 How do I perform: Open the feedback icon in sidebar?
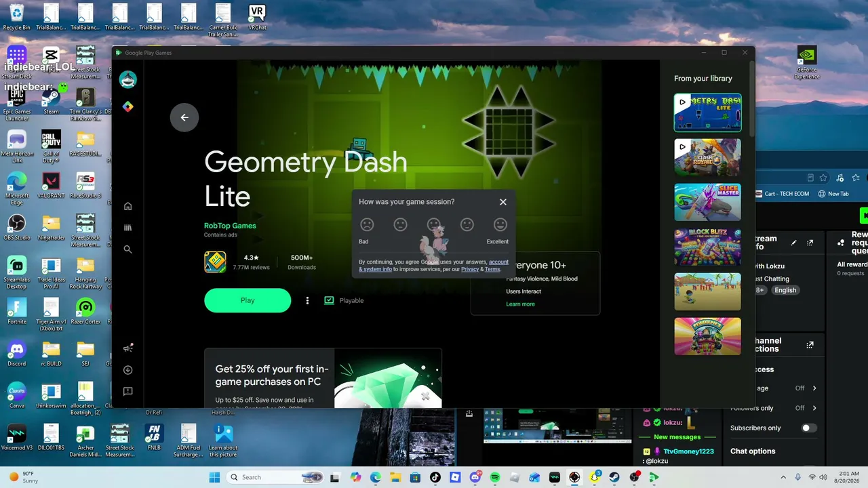127,392
